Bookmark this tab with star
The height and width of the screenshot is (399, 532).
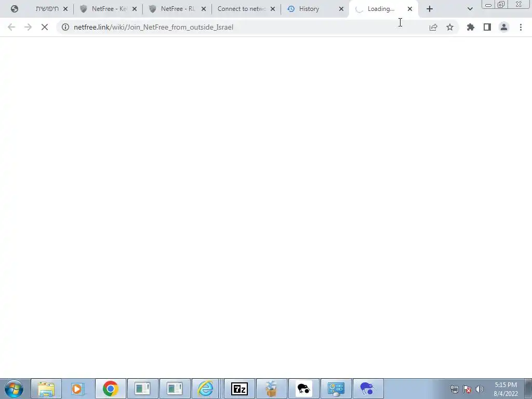click(x=450, y=27)
